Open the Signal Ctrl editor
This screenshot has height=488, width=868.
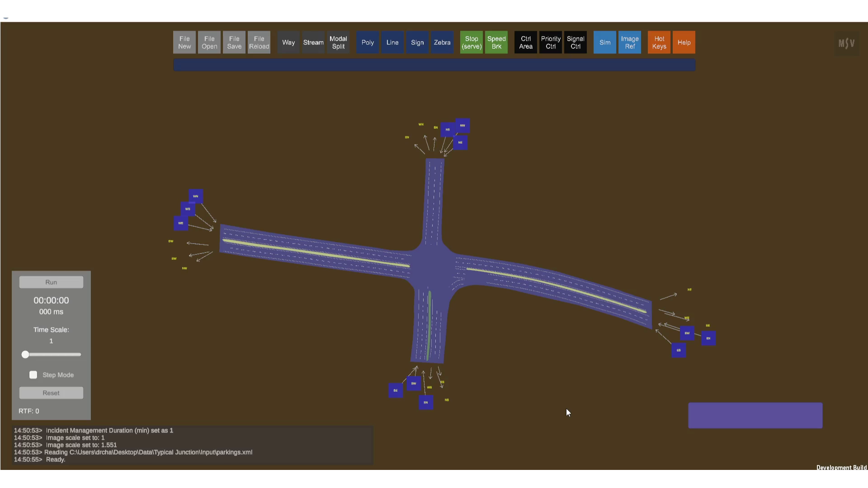tap(575, 42)
